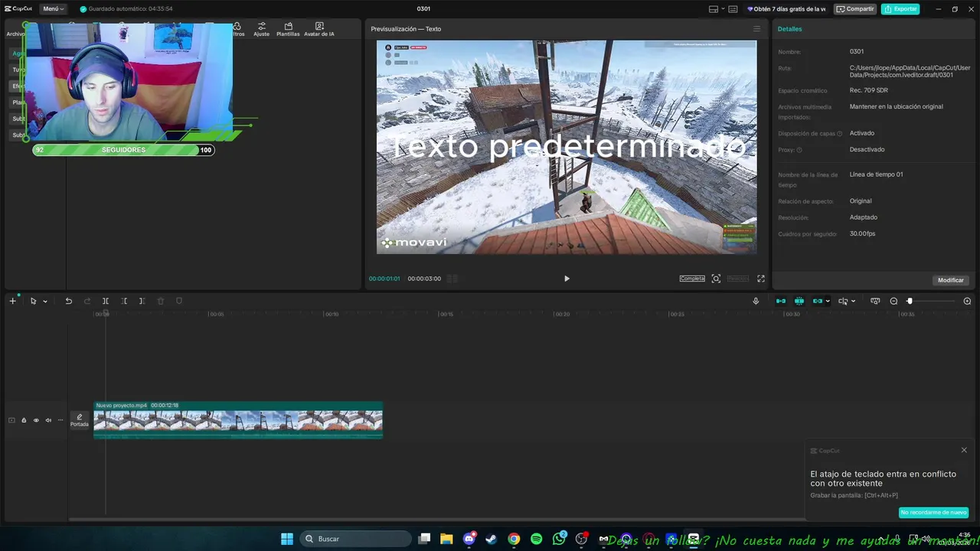Select the pointer selection tool
This screenshot has width=980, height=551.
(x=33, y=301)
